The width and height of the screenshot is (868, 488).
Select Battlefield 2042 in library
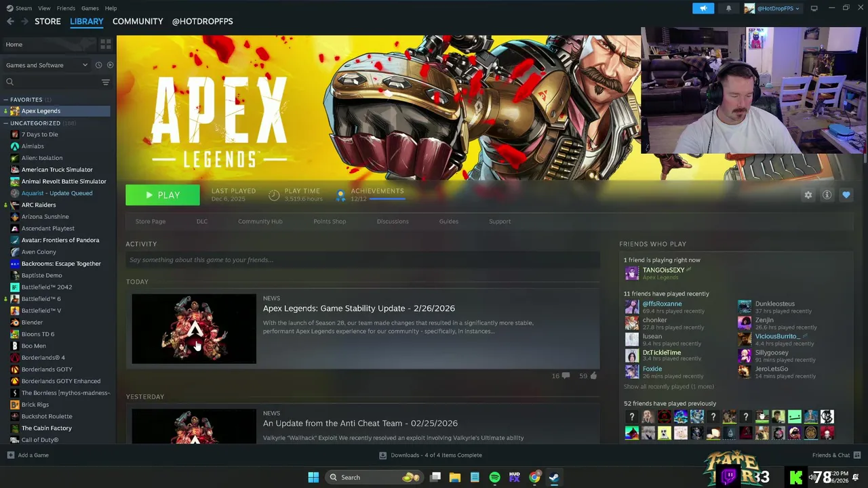(46, 287)
